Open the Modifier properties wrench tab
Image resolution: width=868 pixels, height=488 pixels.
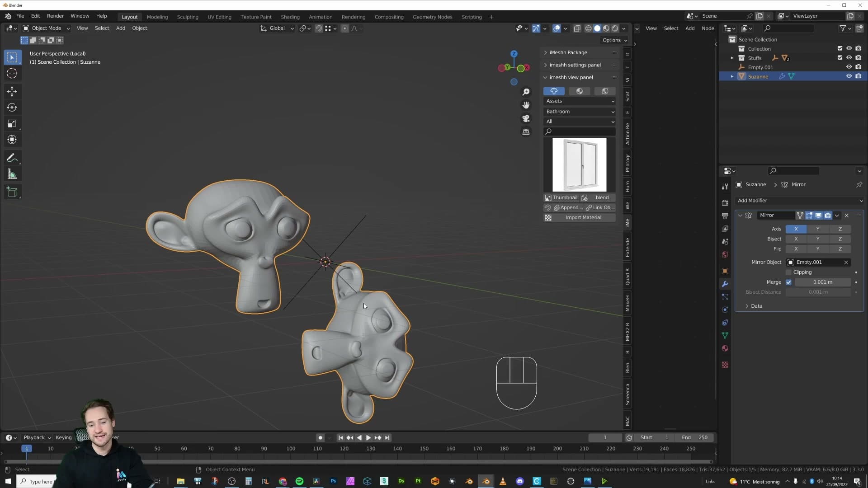(725, 284)
